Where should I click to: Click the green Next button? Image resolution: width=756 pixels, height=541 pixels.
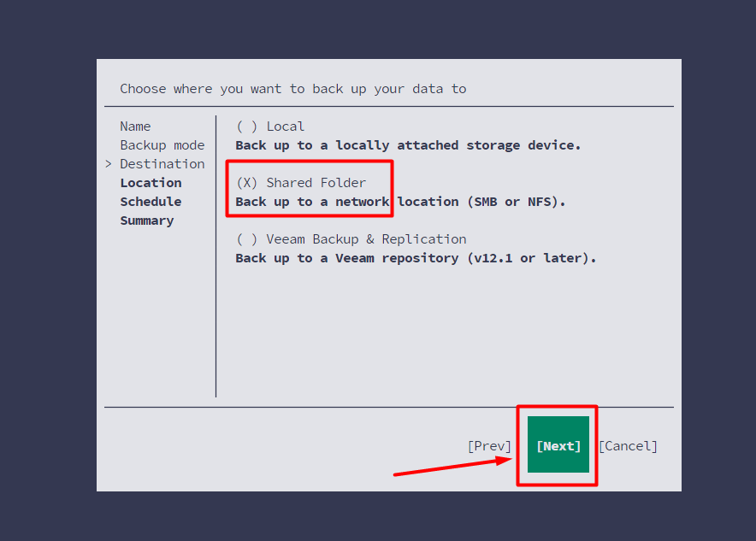[x=558, y=445]
